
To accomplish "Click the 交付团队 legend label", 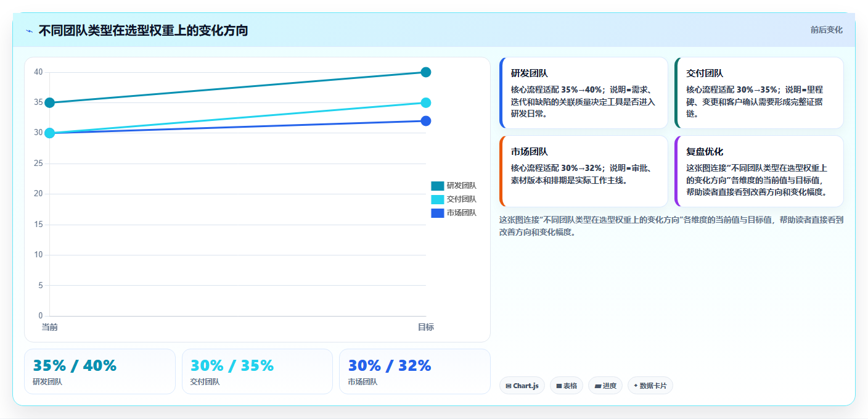I will 461,199.
